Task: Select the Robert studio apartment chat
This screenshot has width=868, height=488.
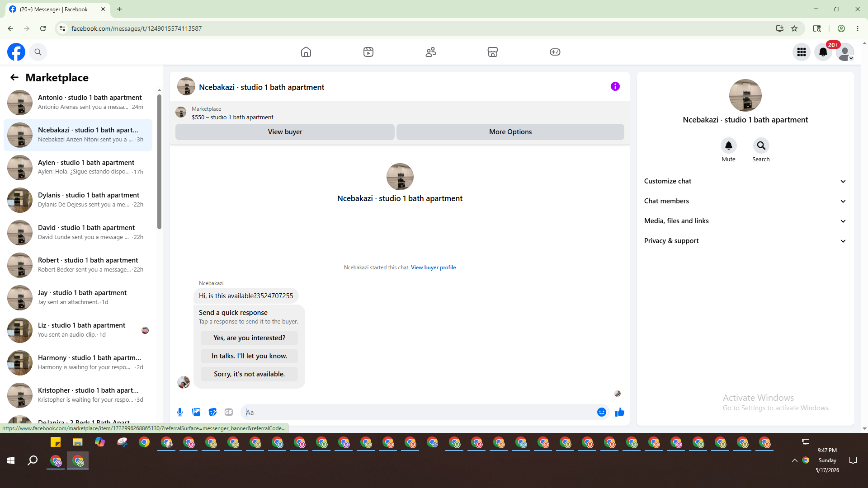Action: [78, 265]
